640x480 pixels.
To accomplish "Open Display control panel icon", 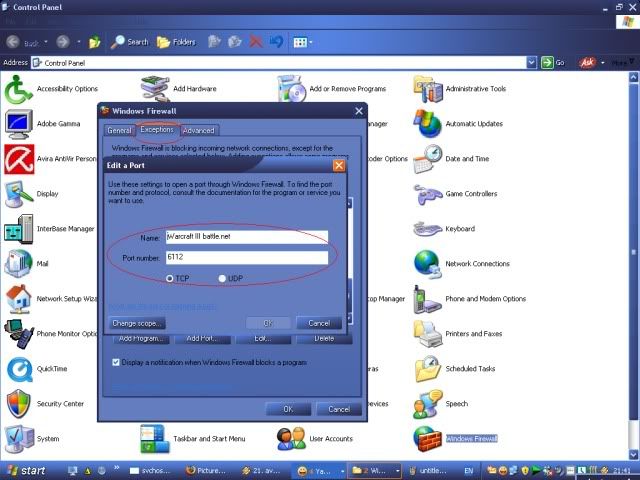I will [x=19, y=194].
